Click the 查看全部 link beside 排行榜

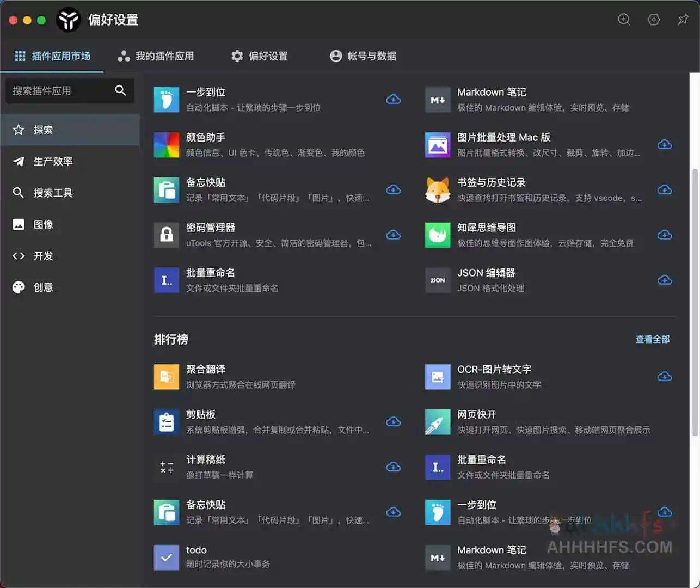(652, 339)
